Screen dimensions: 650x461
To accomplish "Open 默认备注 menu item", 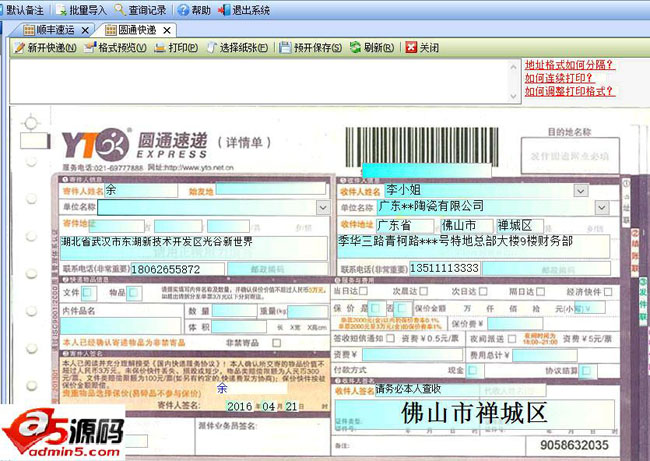I will pos(23,10).
